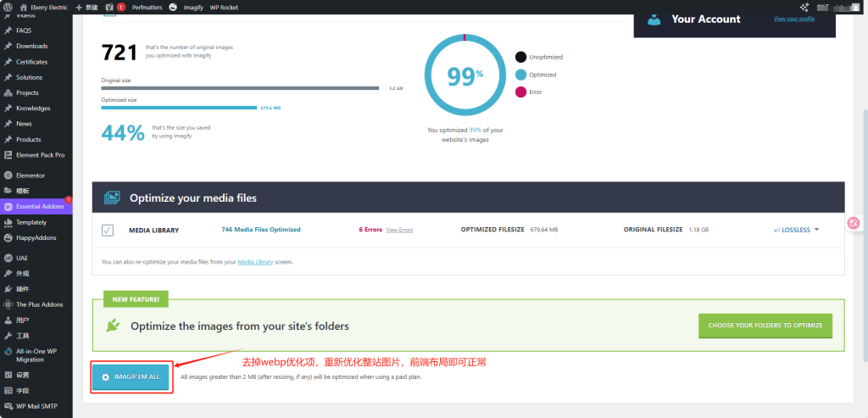Click the 6 Errors count
The image size is (868, 418).
(370, 229)
